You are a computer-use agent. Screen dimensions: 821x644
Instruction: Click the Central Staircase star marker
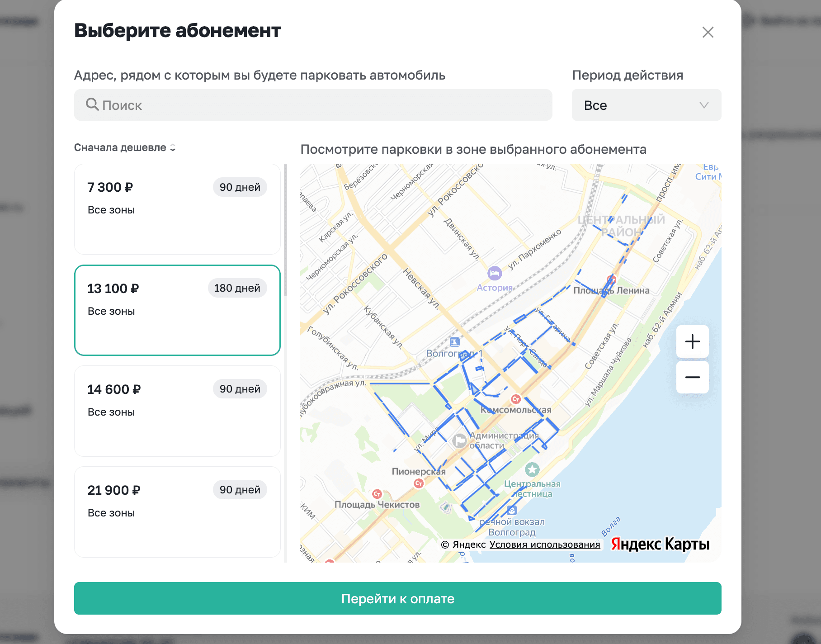pos(532,469)
